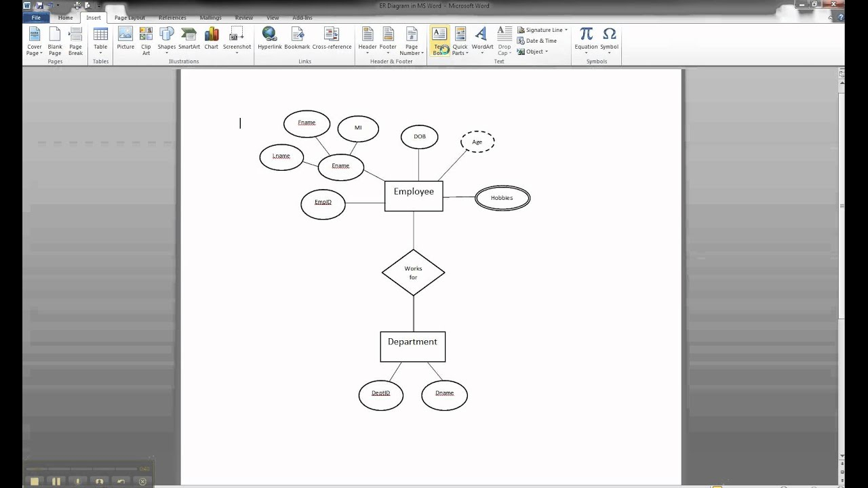Click the recorder restart arrow
The image size is (868, 488).
[121, 481]
